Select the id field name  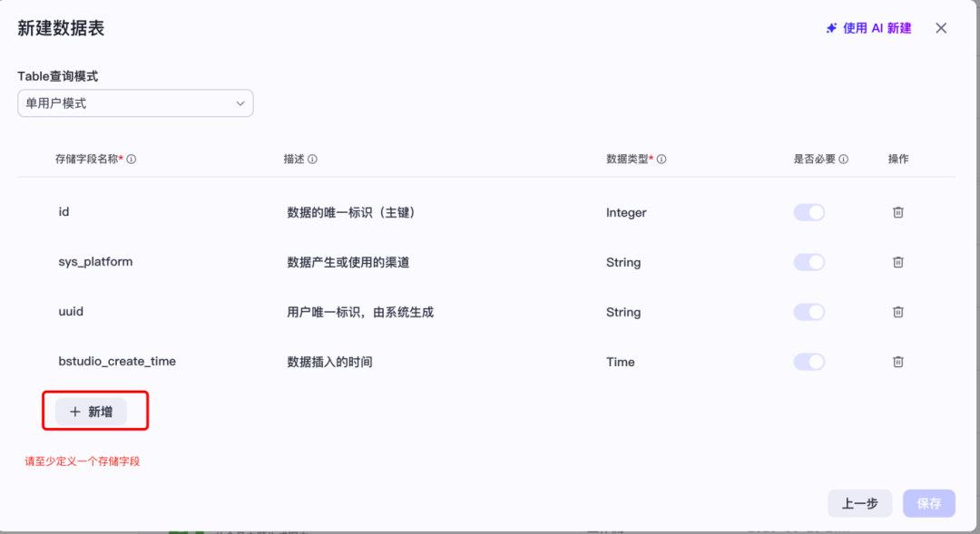coord(64,212)
